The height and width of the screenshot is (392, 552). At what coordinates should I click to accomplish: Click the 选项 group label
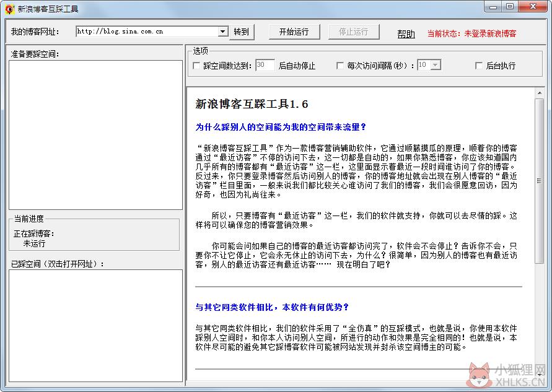tap(200, 51)
